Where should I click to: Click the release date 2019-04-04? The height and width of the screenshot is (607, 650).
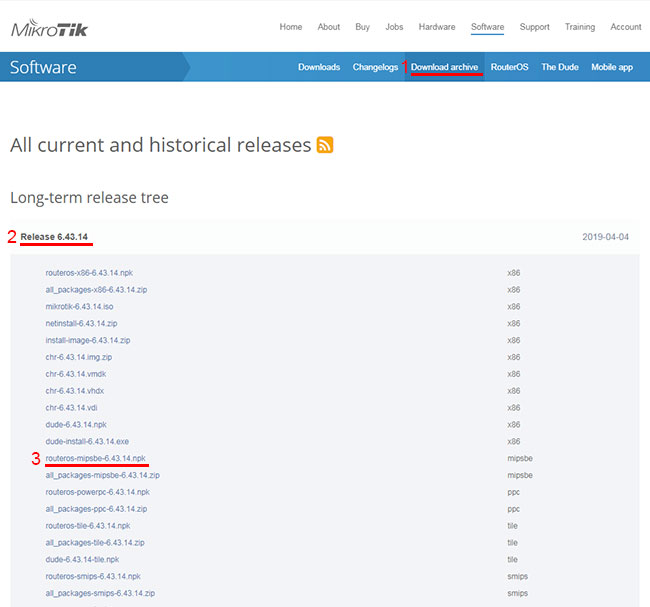click(x=605, y=237)
